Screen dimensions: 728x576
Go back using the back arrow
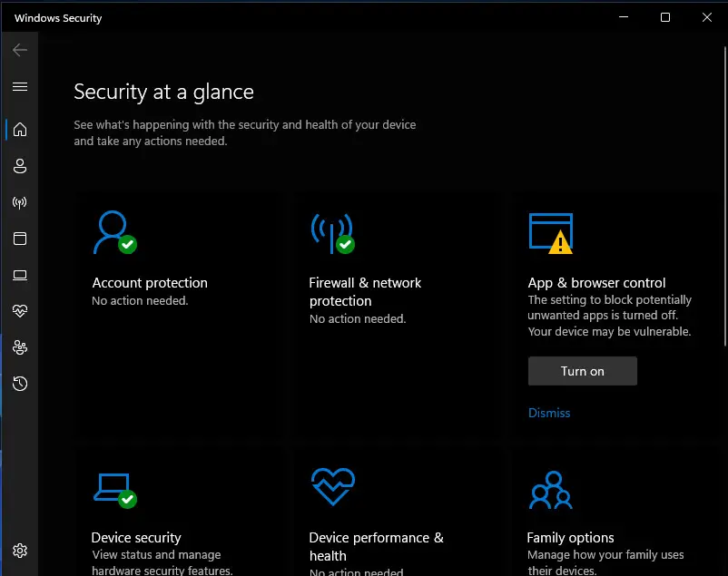tap(20, 50)
